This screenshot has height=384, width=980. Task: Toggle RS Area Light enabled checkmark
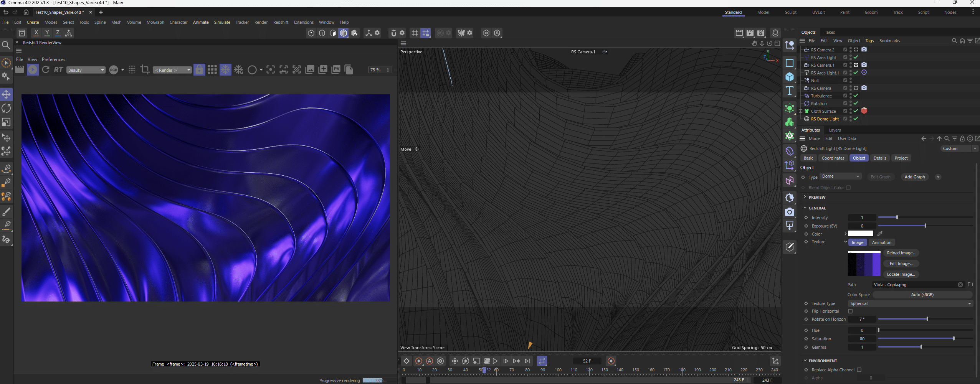point(856,57)
